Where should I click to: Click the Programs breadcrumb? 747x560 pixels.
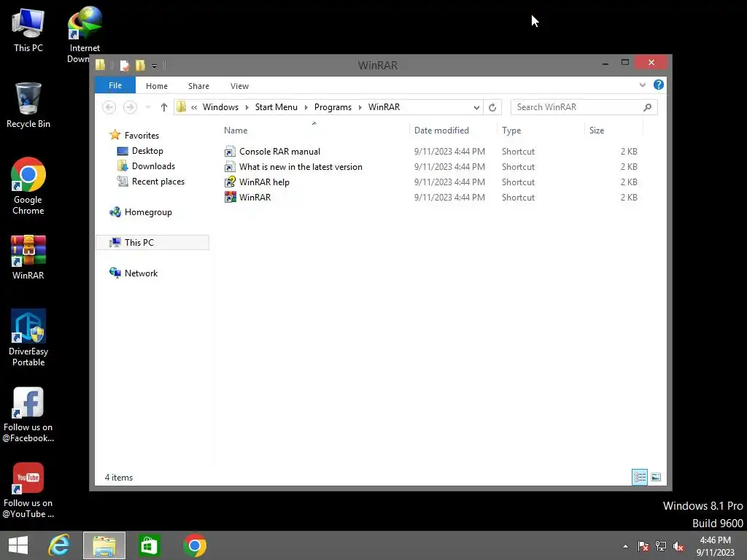333,107
